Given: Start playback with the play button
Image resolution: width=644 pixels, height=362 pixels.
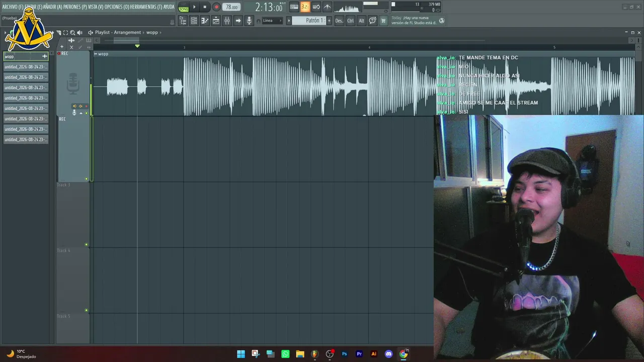Looking at the screenshot, I should click(194, 7).
